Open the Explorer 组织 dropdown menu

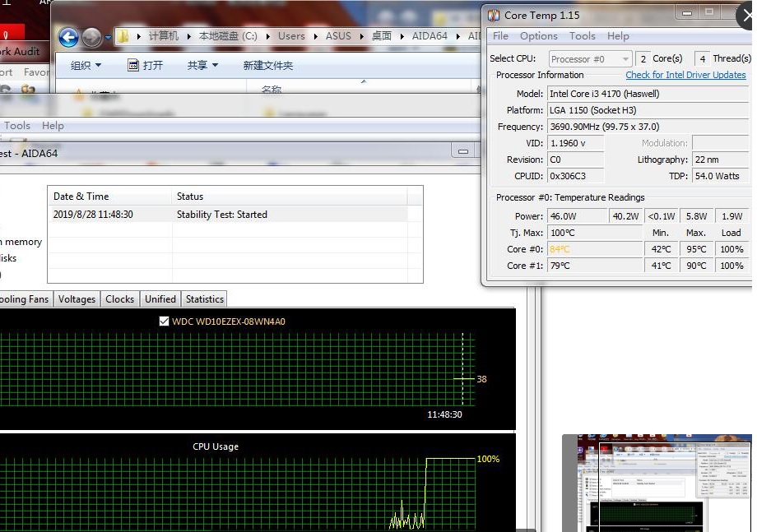[86, 65]
